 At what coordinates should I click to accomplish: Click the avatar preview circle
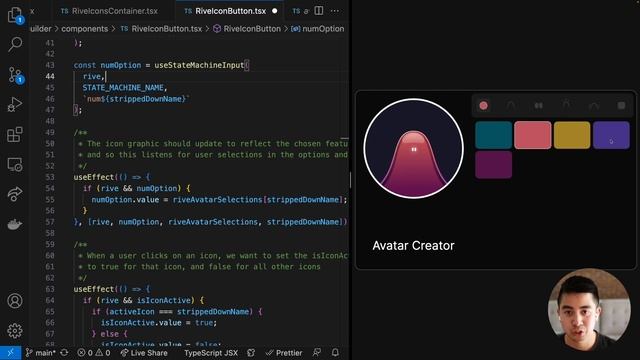click(413, 149)
